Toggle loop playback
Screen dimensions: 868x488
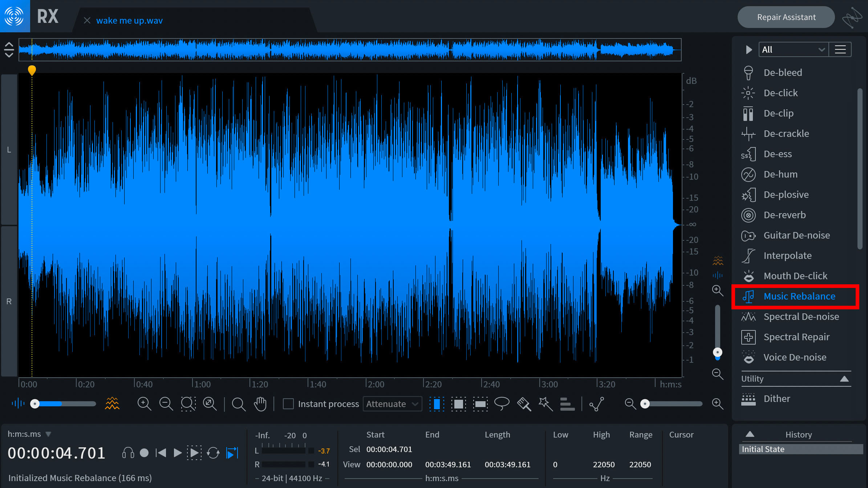pyautogui.click(x=213, y=453)
